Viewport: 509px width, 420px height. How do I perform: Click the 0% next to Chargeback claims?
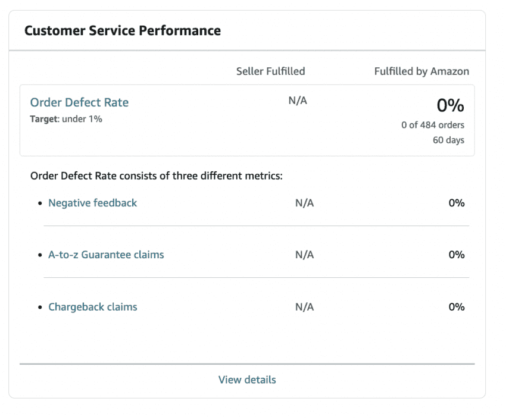[x=457, y=307]
